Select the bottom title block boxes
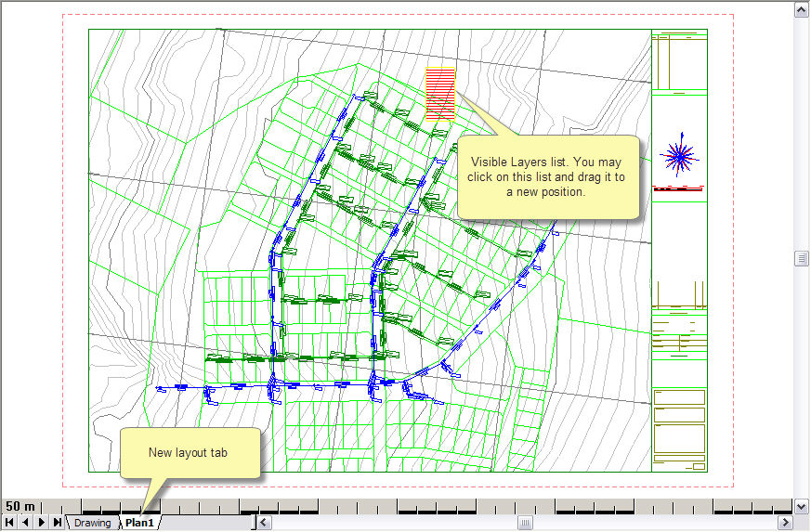Image resolution: width=811 pixels, height=532 pixels. (x=679, y=428)
